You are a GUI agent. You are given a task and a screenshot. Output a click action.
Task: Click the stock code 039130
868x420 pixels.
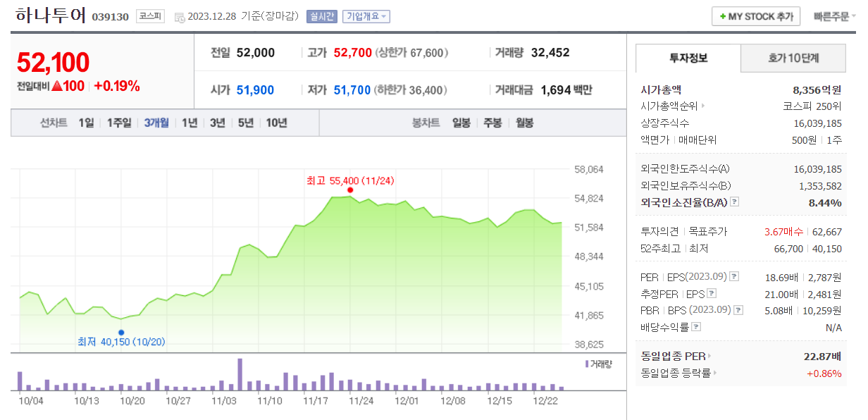click(110, 17)
